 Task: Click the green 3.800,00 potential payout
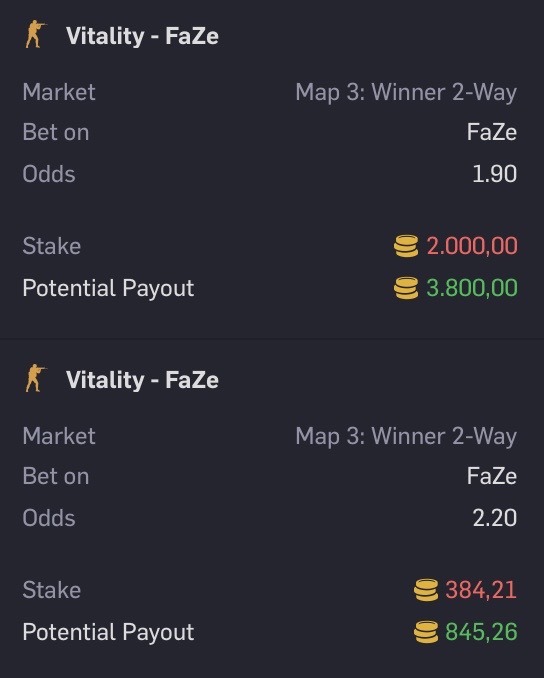tap(472, 288)
